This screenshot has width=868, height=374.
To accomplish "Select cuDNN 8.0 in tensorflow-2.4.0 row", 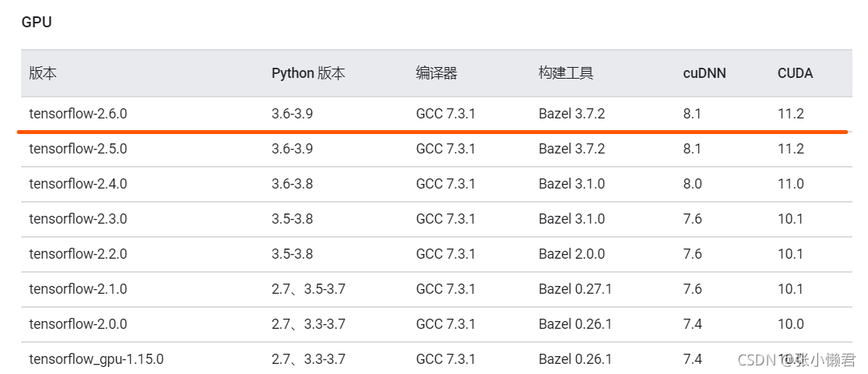I will pyautogui.click(x=693, y=183).
